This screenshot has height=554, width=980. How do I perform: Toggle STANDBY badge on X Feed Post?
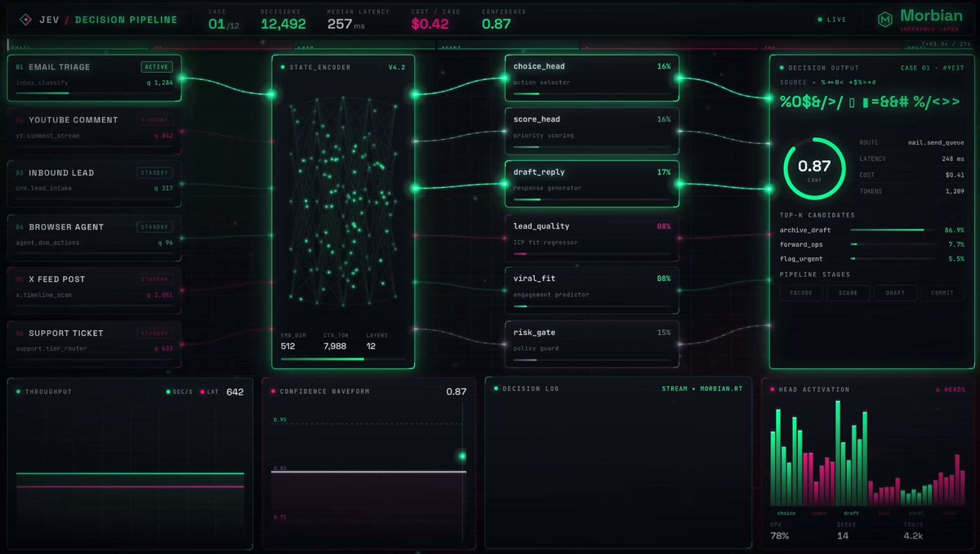155,279
